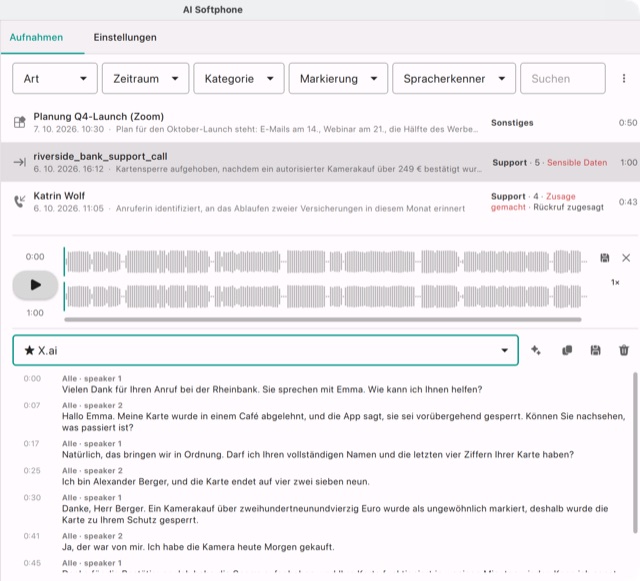Click the Rückruf zugesagt label

568,207
